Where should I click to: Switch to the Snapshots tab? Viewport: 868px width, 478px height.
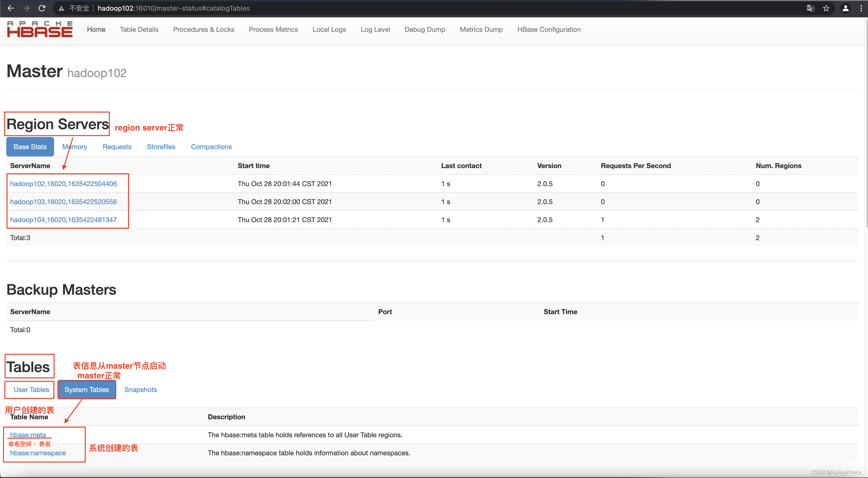tap(140, 390)
